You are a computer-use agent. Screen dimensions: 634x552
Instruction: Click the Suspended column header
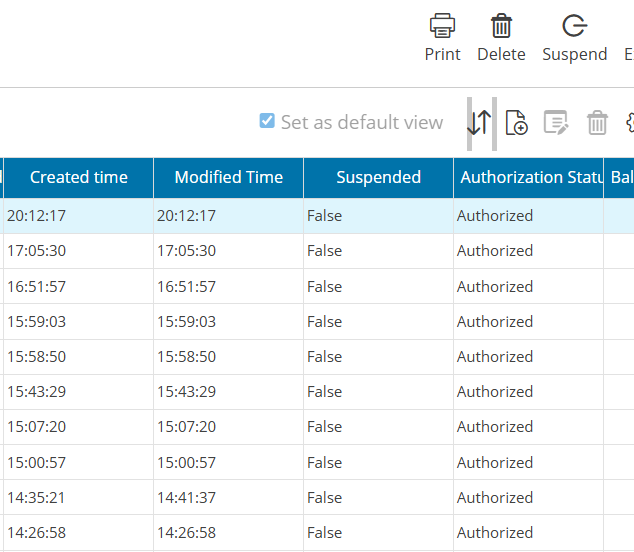[x=378, y=178]
